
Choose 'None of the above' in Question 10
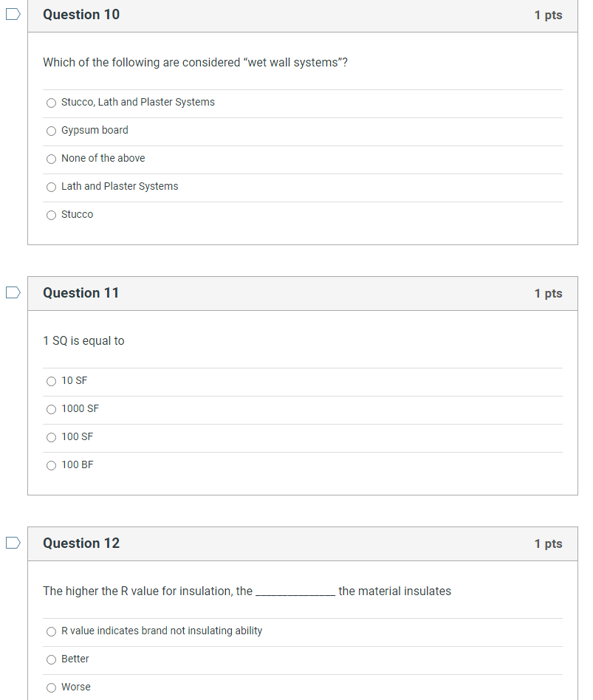(51, 159)
